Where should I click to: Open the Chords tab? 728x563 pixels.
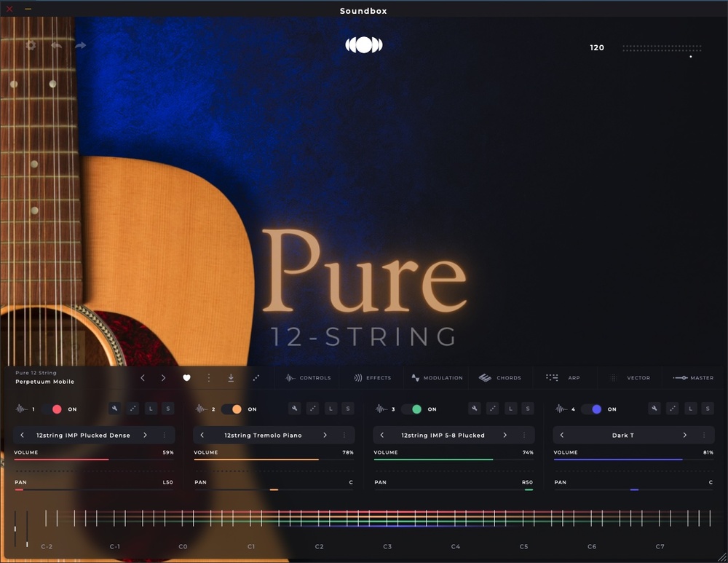point(500,378)
